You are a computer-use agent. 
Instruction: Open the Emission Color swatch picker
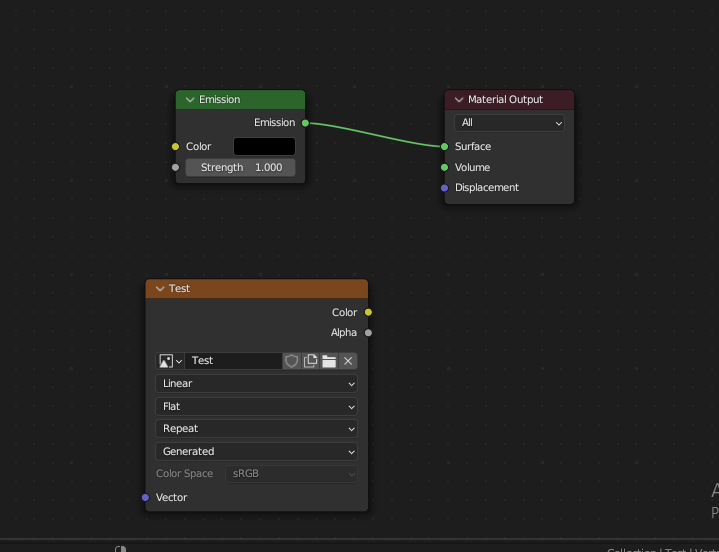point(265,147)
